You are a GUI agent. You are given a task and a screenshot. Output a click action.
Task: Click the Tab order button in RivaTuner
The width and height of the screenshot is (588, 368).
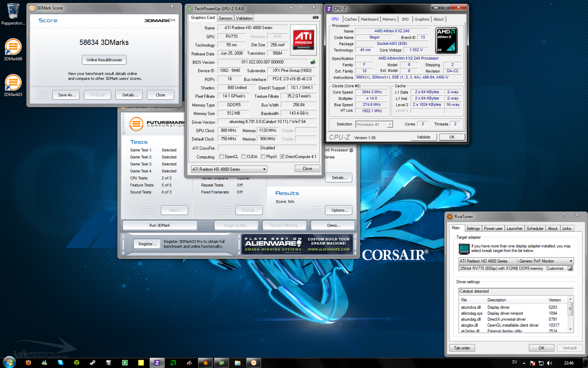click(462, 348)
